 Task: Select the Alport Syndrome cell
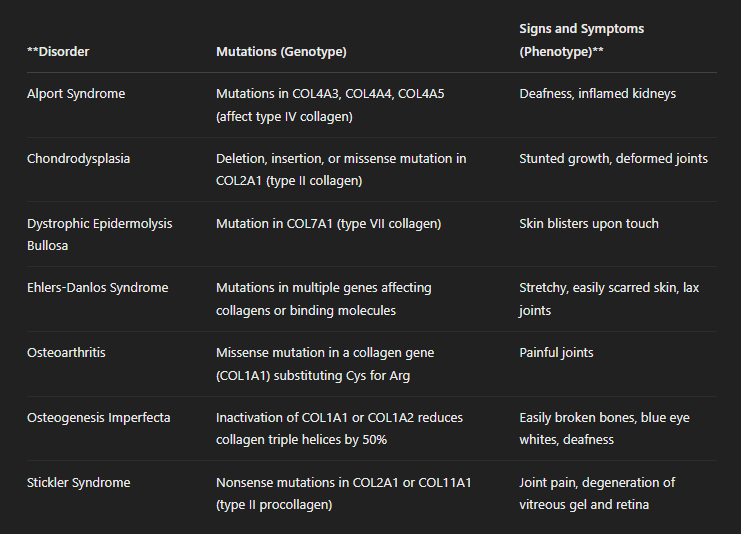pos(76,94)
